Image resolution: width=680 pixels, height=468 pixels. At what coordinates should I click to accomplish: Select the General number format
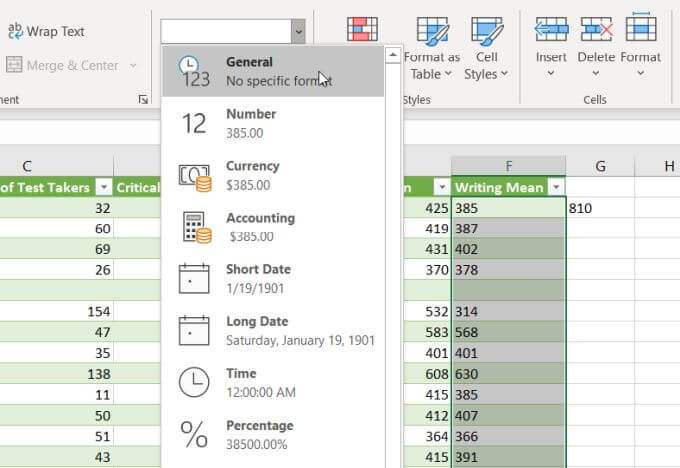tap(272, 71)
